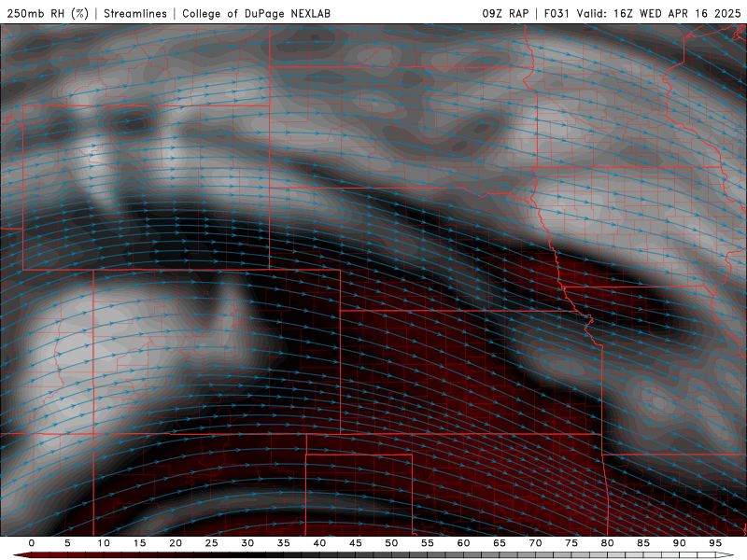Click 'Valid: 16Z WED APR 16 2025' text
Image resolution: width=747 pixels, height=560 pixels.
[659, 13]
